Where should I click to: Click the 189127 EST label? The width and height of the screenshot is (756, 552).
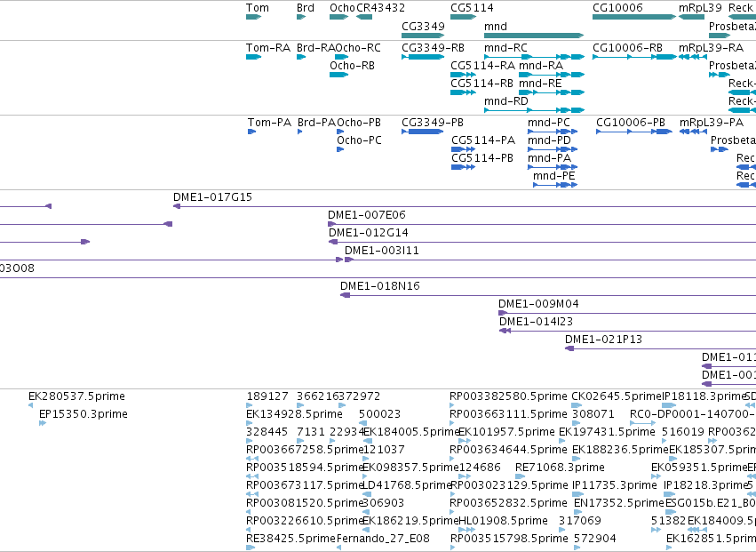[x=267, y=396]
